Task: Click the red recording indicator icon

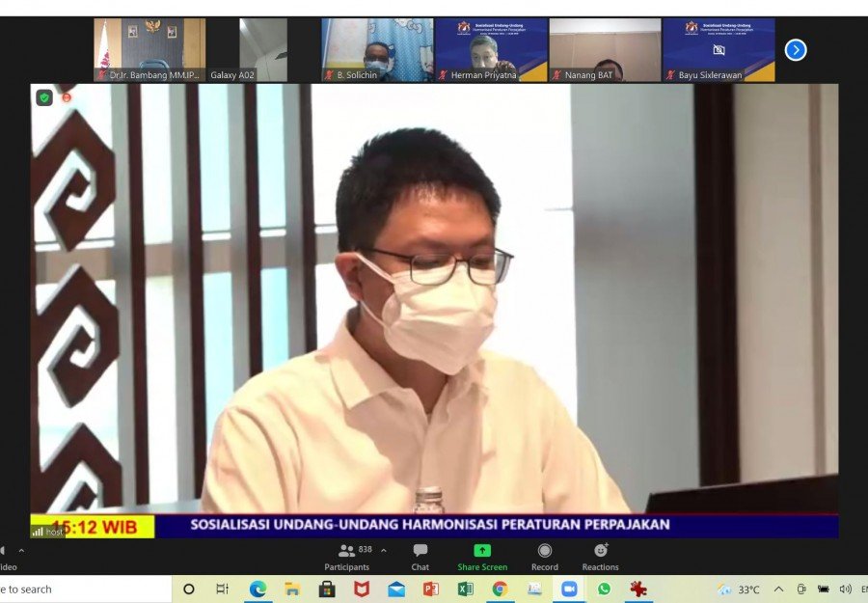Action: pyautogui.click(x=67, y=98)
